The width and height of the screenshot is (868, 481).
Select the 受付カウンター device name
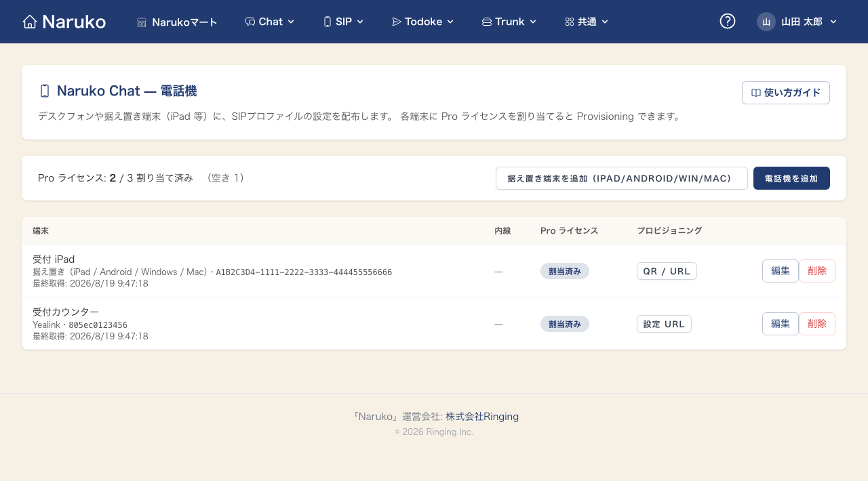(66, 312)
